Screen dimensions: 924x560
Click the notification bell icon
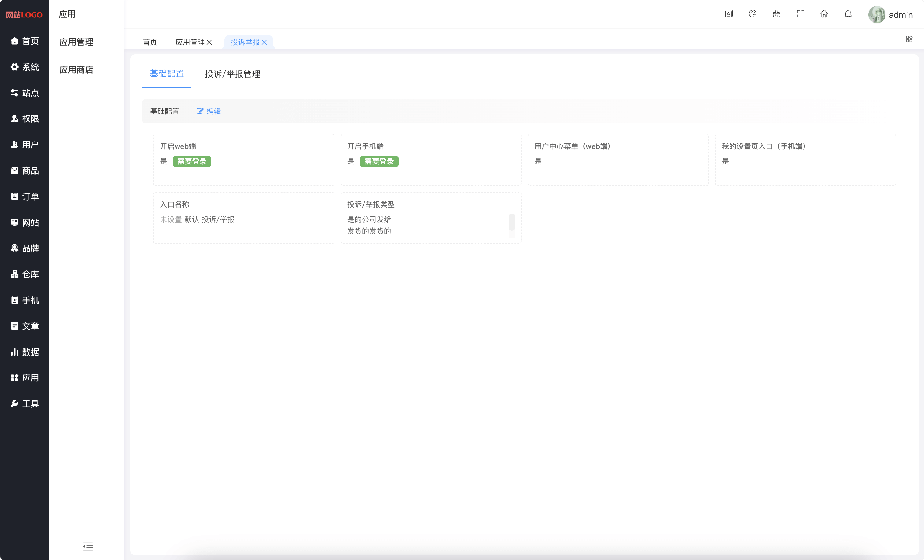848,14
